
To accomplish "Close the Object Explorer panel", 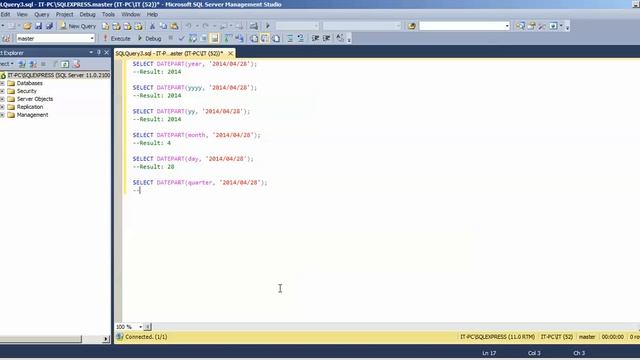I will point(107,53).
